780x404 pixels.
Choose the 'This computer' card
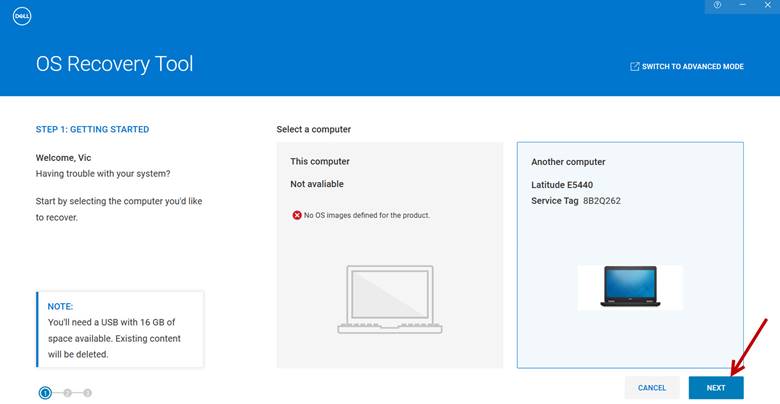(x=389, y=254)
